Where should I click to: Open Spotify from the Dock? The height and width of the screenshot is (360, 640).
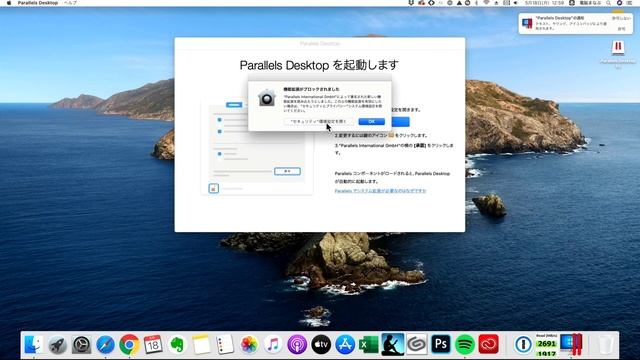[x=464, y=345]
